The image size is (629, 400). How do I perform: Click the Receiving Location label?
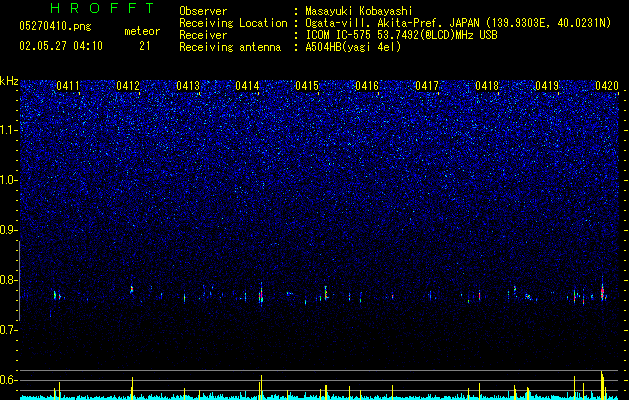(233, 23)
